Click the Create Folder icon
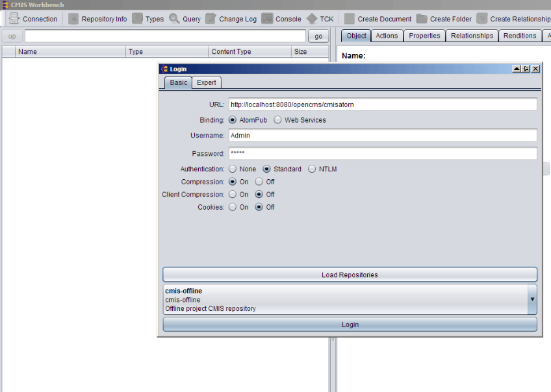 point(422,19)
